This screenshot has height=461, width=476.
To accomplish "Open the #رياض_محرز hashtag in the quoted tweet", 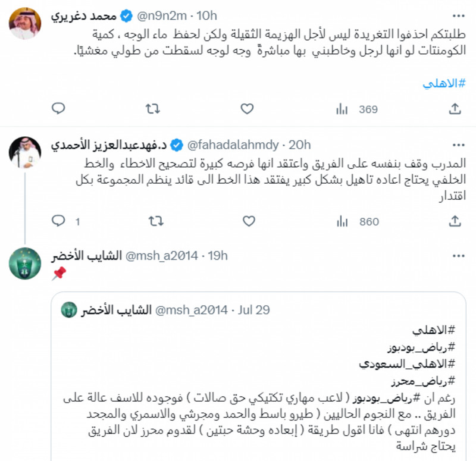I will point(426,381).
